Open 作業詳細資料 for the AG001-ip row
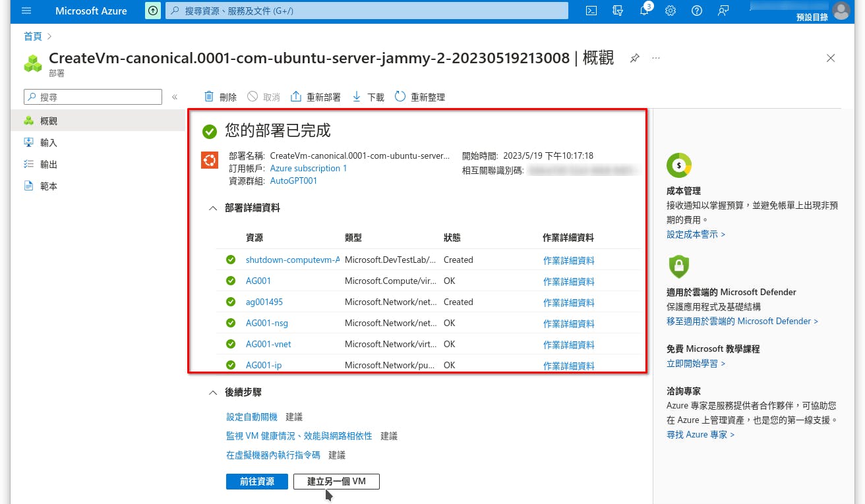865x504 pixels. coord(568,366)
